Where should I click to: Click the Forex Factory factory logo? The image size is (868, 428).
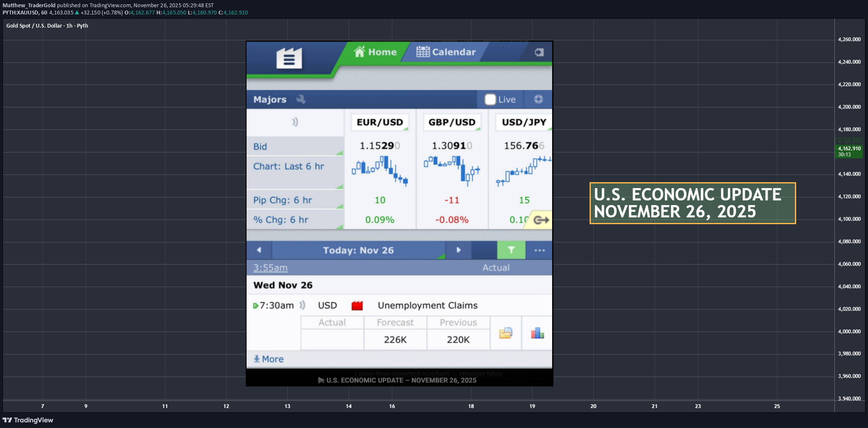coord(289,58)
